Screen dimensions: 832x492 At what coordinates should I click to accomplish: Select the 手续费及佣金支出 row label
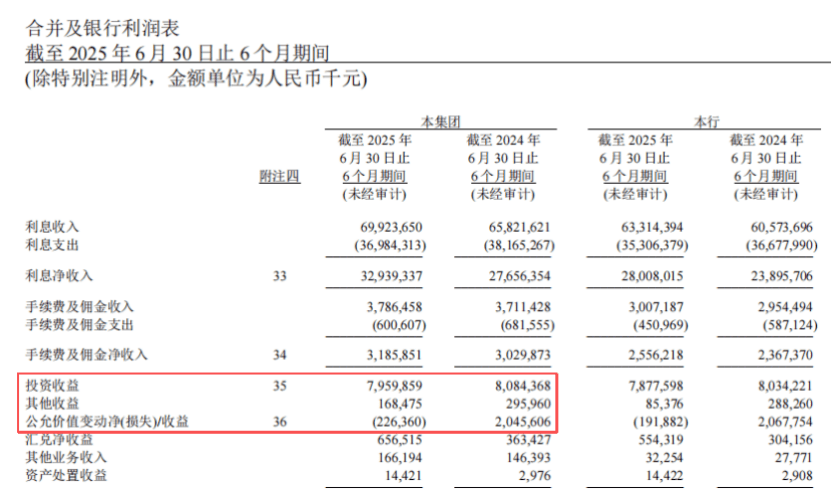[x=80, y=325]
